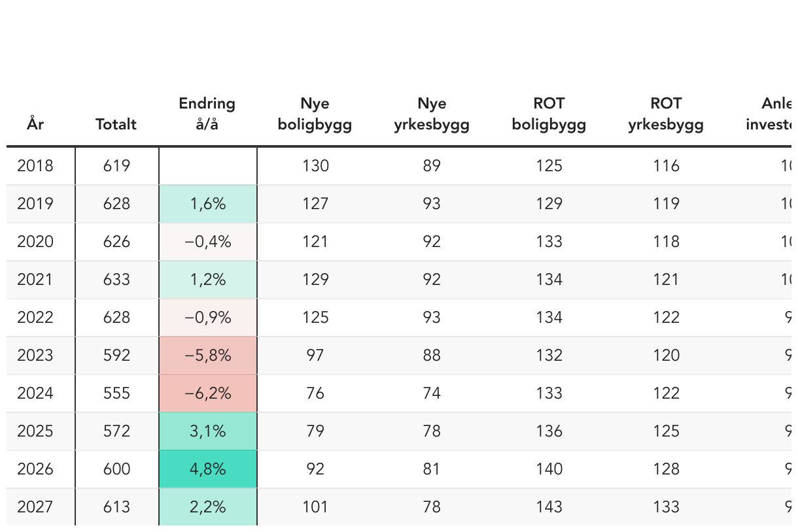Click the "Nye boligbygg" column header
This screenshot has height=532, width=798.
[x=315, y=113]
